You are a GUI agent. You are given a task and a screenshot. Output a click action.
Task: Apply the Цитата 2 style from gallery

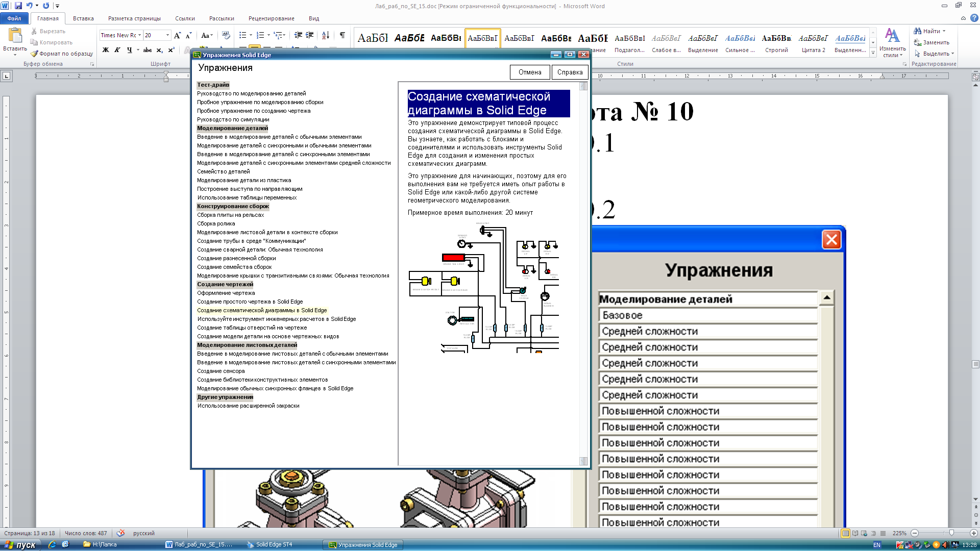[813, 42]
